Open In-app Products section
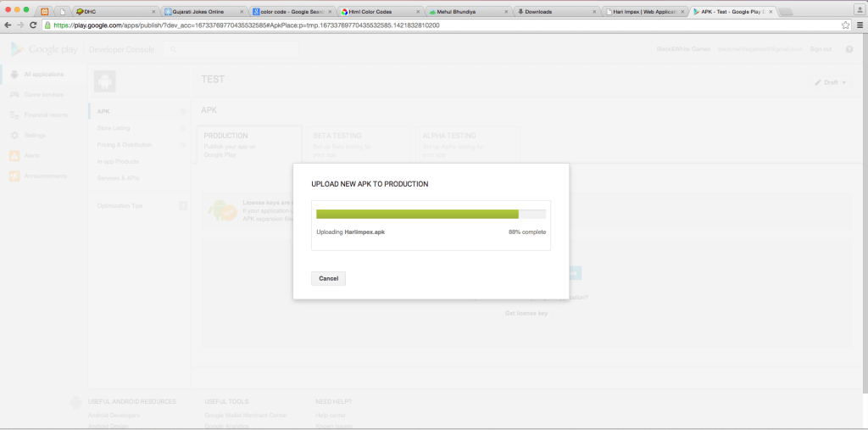This screenshot has width=868, height=430. (x=117, y=162)
